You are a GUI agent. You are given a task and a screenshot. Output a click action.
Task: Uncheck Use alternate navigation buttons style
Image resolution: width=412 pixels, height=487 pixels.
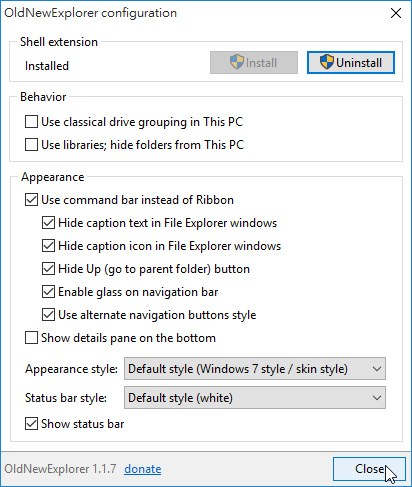pyautogui.click(x=48, y=315)
